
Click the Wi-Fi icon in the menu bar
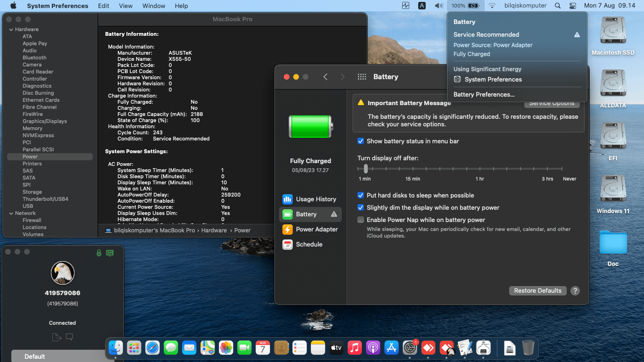492,6
